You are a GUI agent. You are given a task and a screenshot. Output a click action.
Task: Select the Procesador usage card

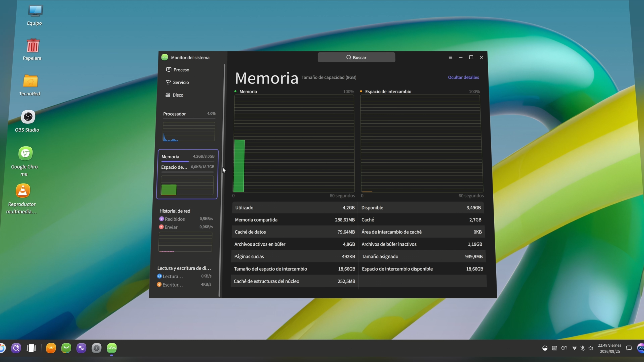(x=189, y=127)
